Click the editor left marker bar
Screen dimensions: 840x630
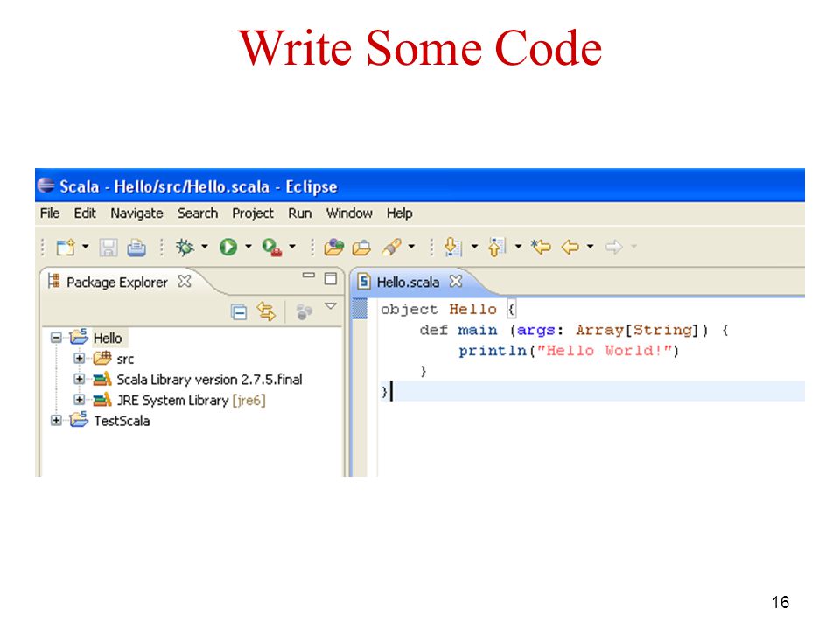click(x=360, y=387)
